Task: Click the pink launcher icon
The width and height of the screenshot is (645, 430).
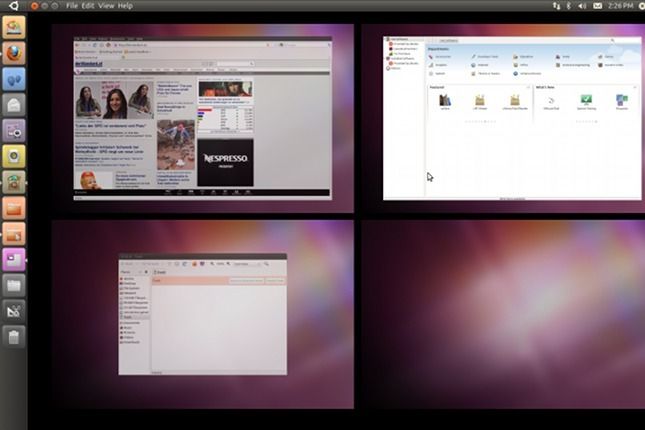Action: pyautogui.click(x=14, y=259)
